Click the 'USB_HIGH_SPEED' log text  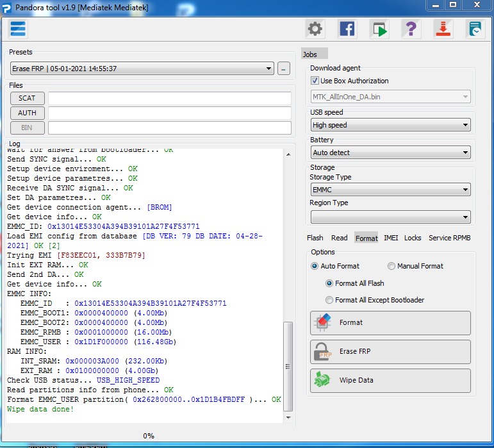tap(128, 380)
